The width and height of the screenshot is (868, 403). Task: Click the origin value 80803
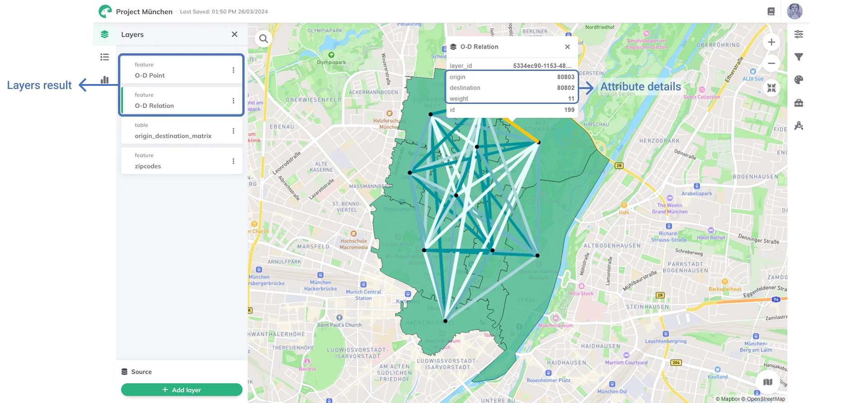pos(566,77)
